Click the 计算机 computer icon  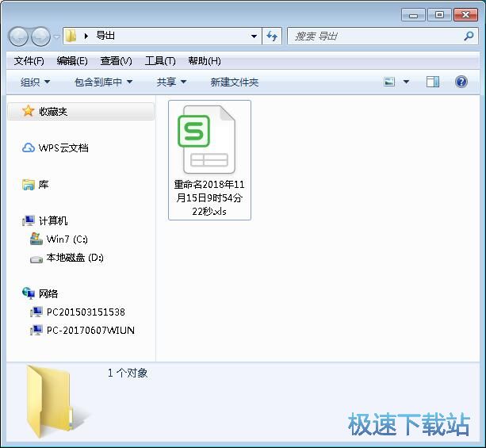tap(29, 220)
